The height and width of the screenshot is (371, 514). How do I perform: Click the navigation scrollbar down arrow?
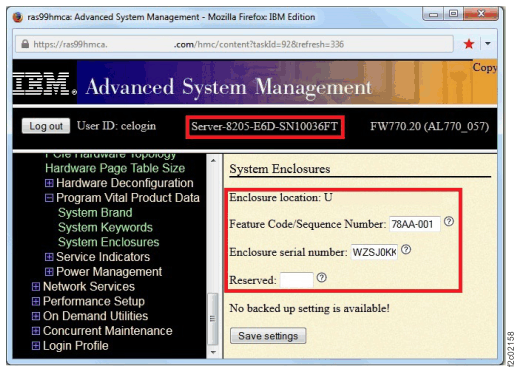pos(213,352)
